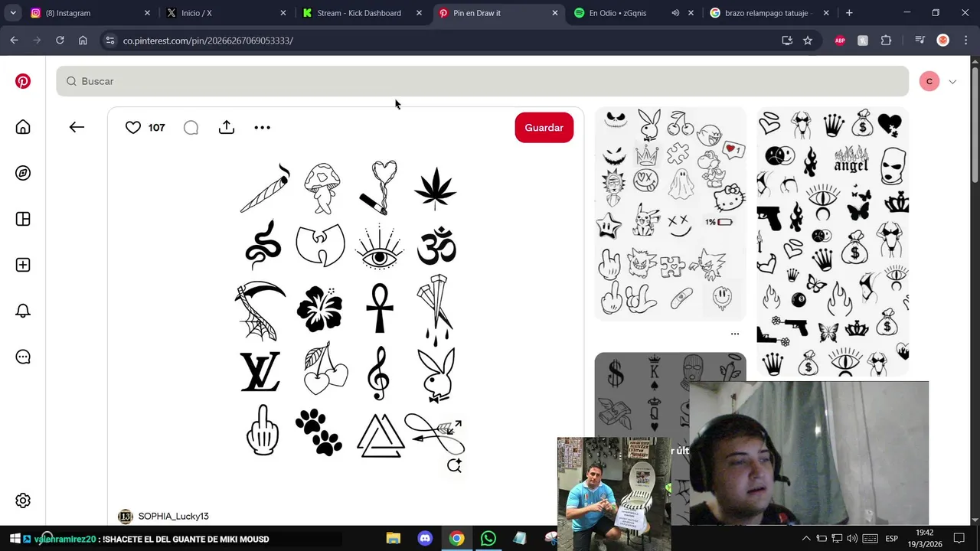Open the pin's three-dot more options
980x551 pixels.
click(x=262, y=128)
